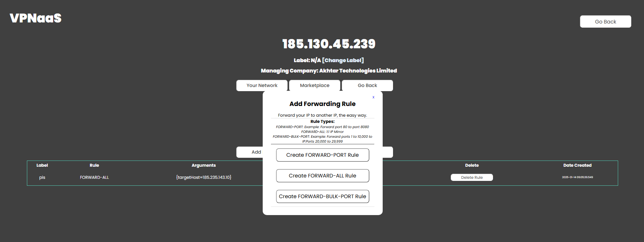
Task: Click the partially hidden Add button
Action: pyautogui.click(x=250, y=152)
